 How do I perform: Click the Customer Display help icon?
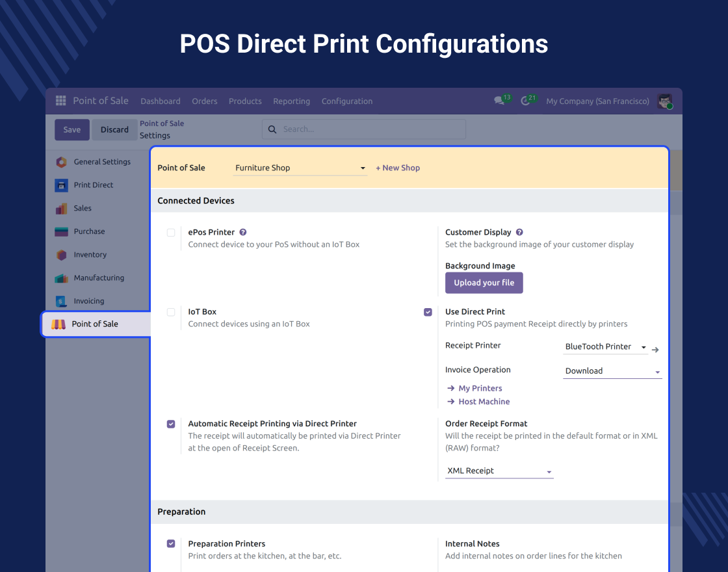pyautogui.click(x=519, y=232)
